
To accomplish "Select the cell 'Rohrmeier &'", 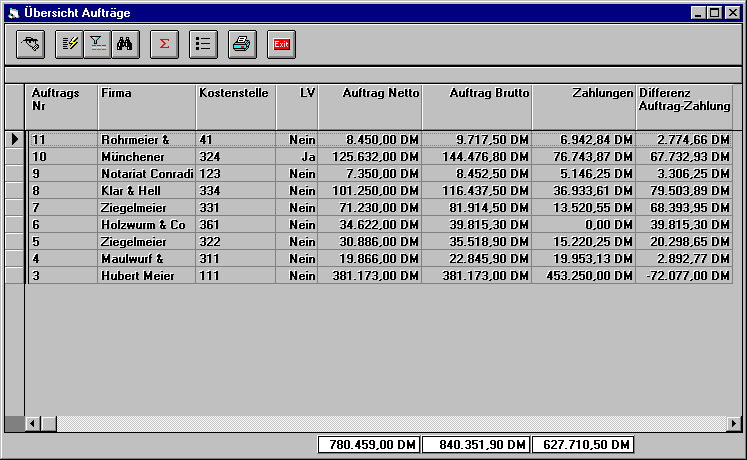I will tap(147, 140).
